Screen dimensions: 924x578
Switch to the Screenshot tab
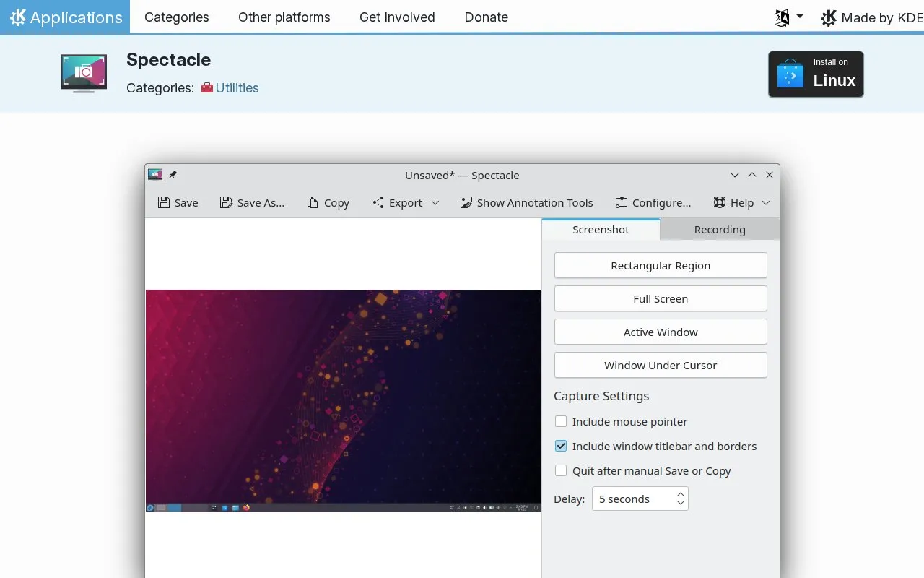click(x=601, y=230)
